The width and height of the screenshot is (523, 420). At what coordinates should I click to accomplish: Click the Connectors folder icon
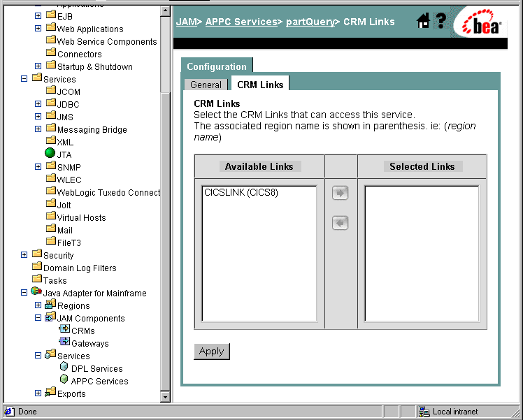[x=51, y=52]
